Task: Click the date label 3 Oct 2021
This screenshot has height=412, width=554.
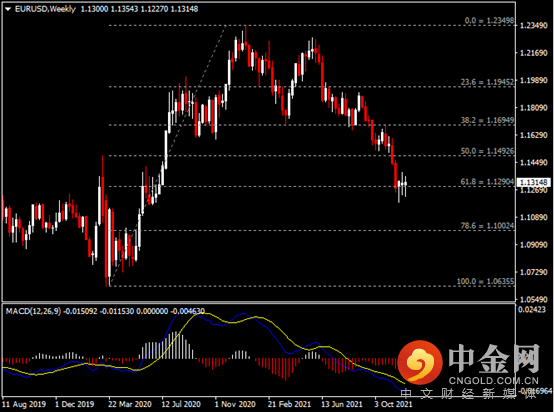Action: (x=393, y=404)
